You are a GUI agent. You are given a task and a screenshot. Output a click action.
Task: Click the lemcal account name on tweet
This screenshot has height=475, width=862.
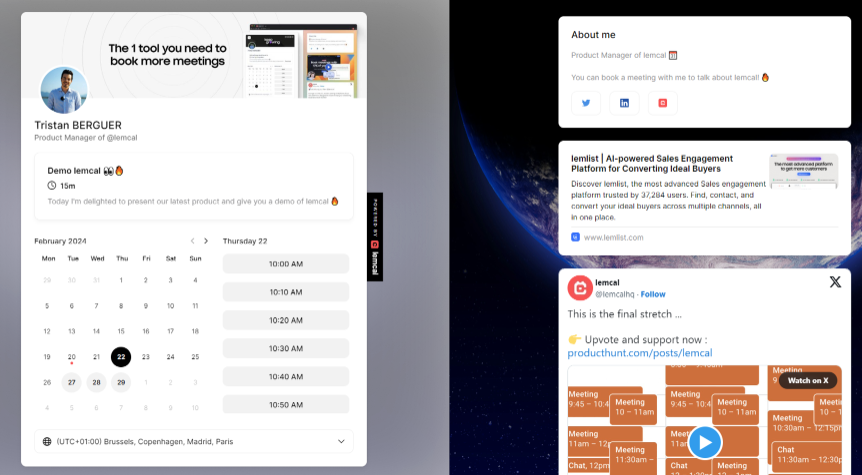(607, 283)
